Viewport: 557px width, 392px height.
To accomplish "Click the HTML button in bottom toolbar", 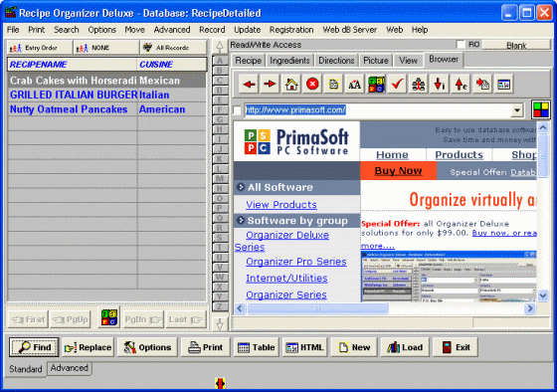I will pos(304,347).
